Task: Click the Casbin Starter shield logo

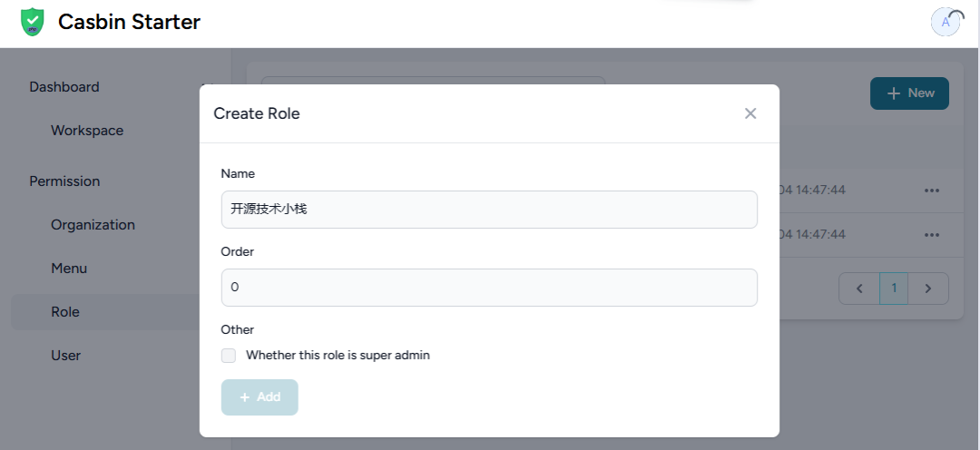Action: point(33,22)
